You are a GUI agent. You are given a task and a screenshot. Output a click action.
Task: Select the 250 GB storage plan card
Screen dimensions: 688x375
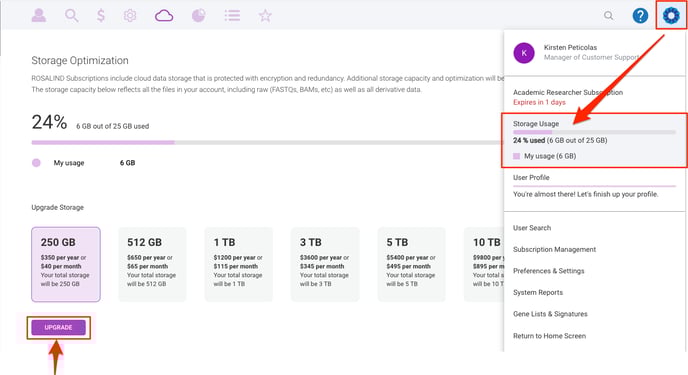click(66, 264)
